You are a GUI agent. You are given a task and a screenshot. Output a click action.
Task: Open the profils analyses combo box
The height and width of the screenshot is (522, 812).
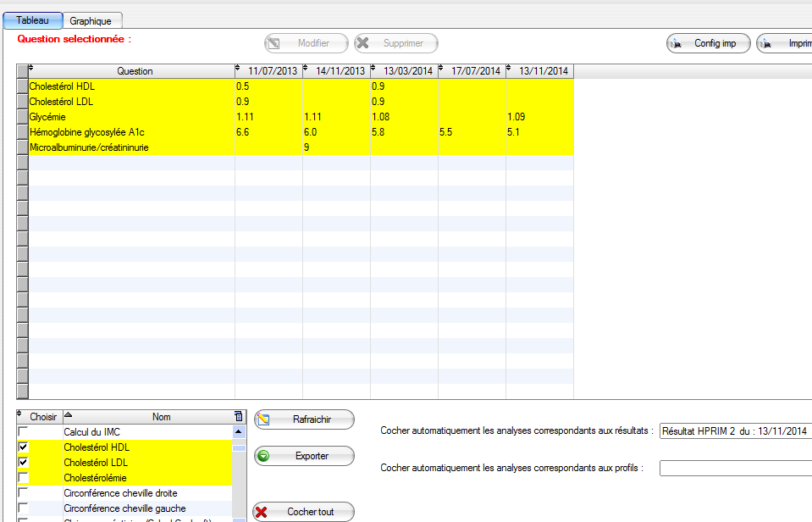tap(735, 468)
